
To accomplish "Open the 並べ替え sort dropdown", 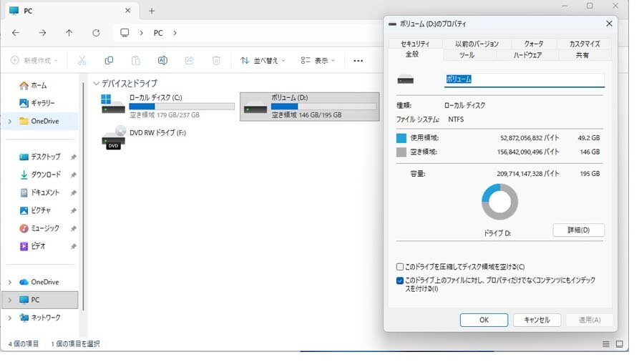I will (263, 60).
